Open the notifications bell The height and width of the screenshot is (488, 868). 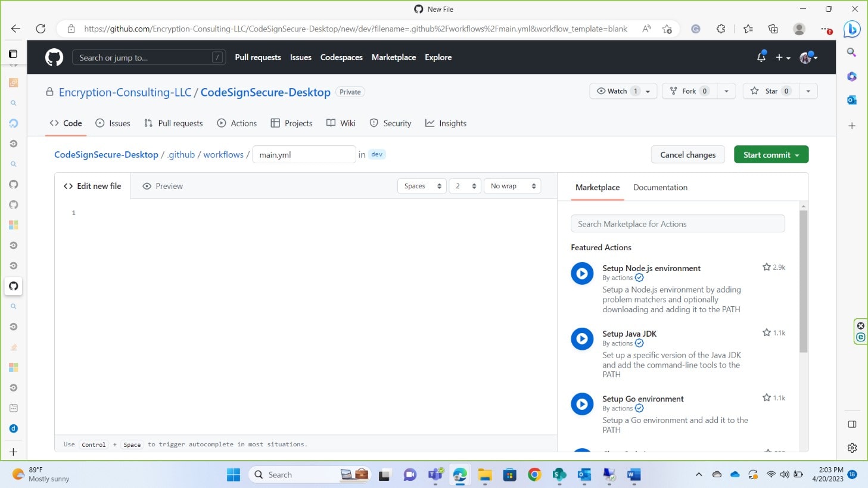(761, 57)
